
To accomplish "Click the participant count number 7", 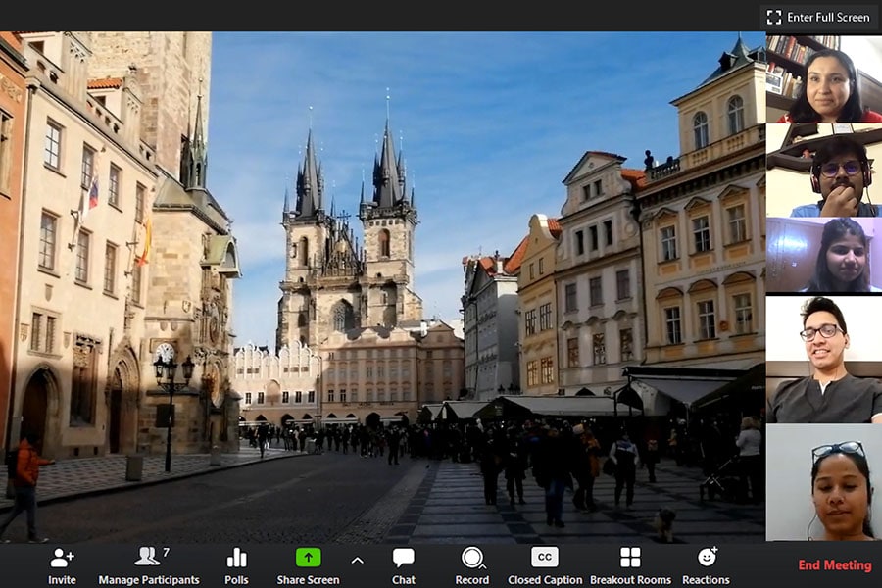I will (x=166, y=553).
